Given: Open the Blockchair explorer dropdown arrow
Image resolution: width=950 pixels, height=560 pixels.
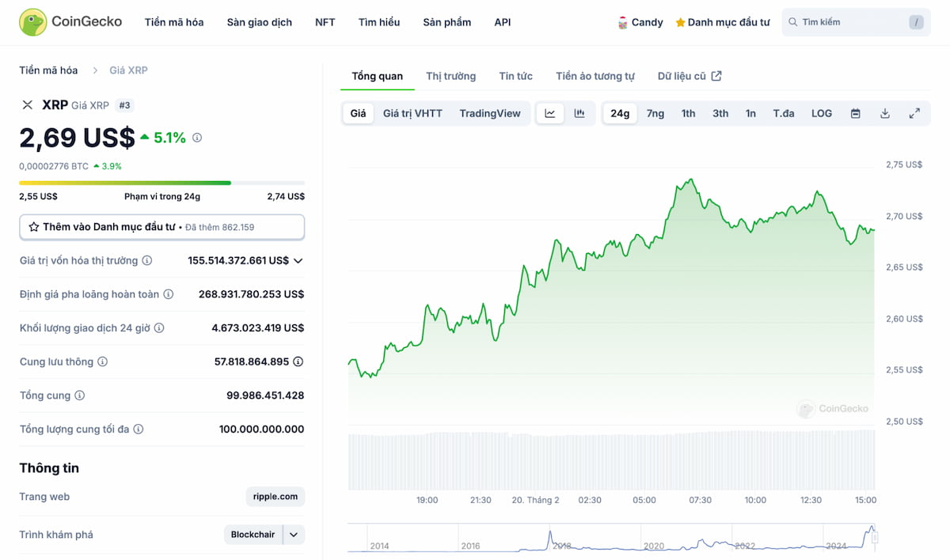Looking at the screenshot, I should click(x=294, y=535).
